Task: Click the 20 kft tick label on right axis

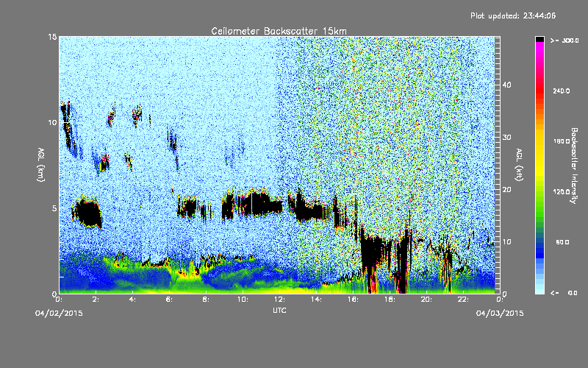Action: (506, 189)
